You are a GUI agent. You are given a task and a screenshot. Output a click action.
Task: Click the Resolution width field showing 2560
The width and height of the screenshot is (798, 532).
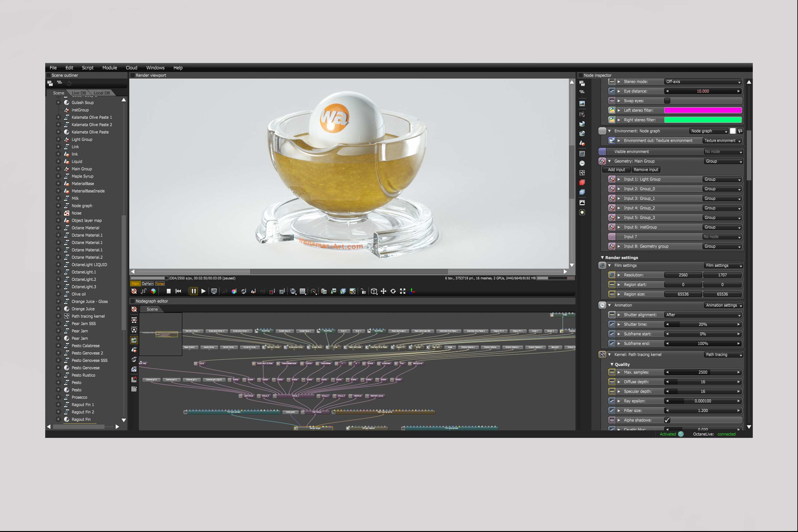click(683, 275)
